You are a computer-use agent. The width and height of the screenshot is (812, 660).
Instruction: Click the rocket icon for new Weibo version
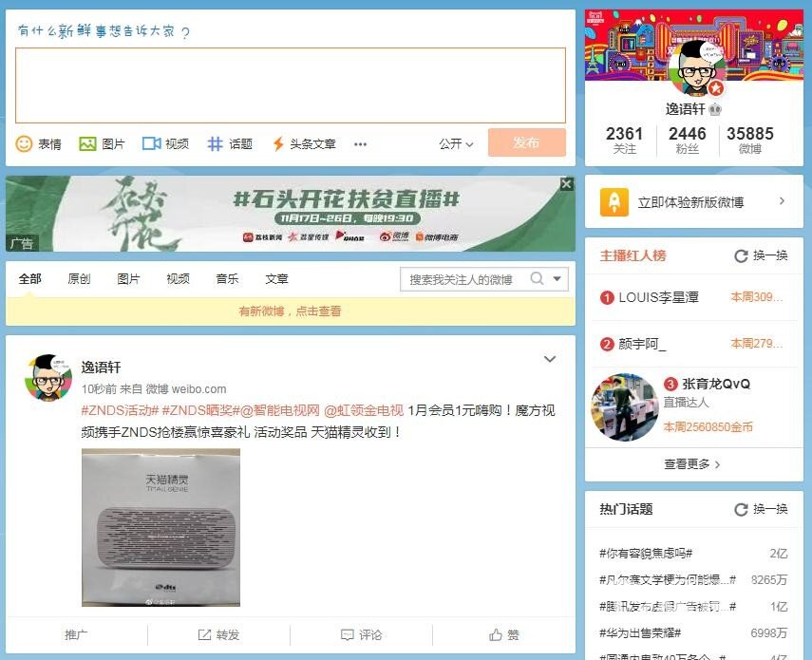(x=614, y=202)
